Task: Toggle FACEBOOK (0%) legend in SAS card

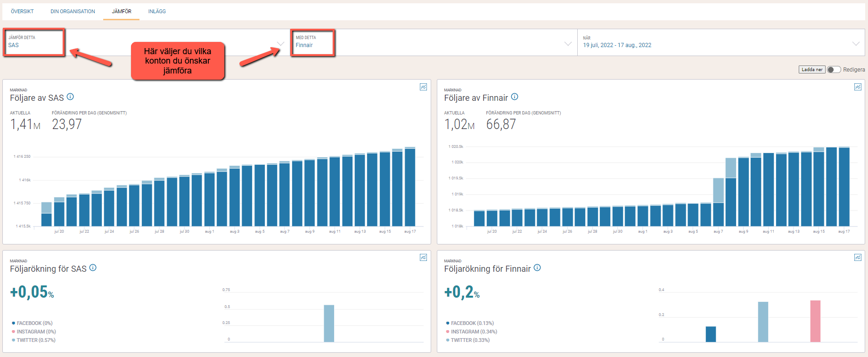Action: 33,323
